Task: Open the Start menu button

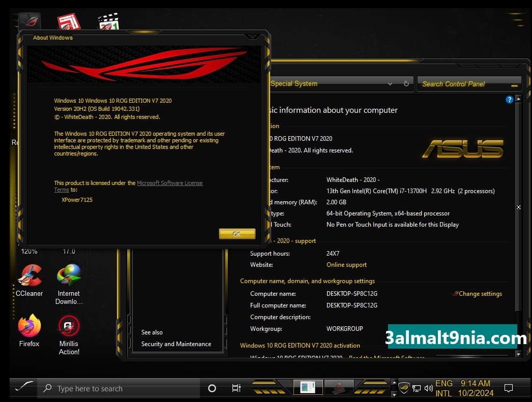Action: (24, 387)
